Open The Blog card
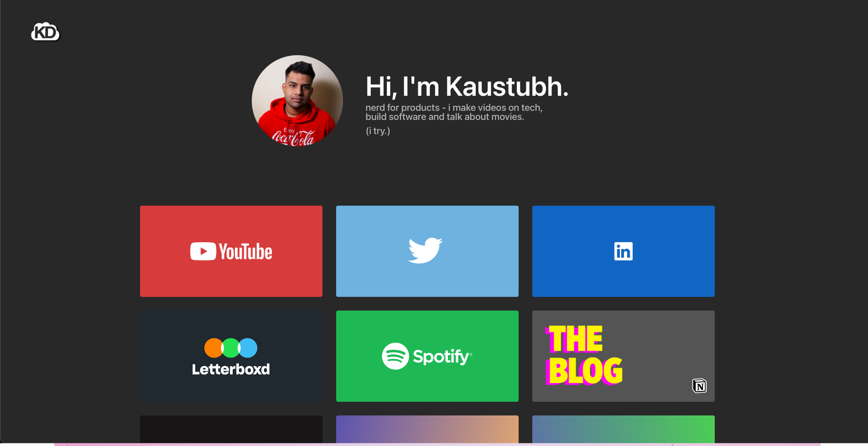The image size is (868, 446). (624, 356)
